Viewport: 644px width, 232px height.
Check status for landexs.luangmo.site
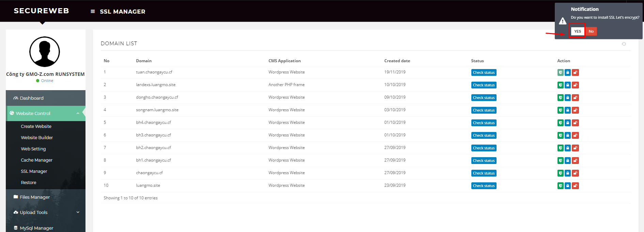(484, 85)
